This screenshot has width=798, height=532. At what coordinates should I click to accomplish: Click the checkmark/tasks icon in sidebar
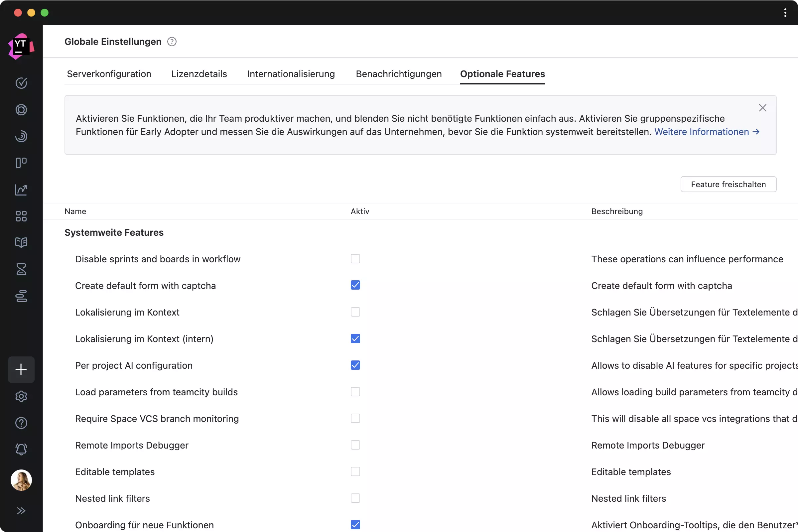(21, 82)
